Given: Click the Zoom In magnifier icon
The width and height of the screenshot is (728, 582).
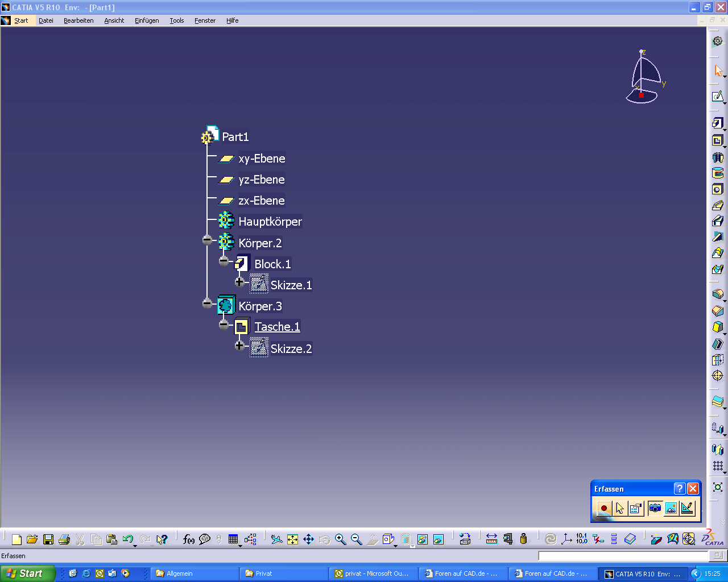Looking at the screenshot, I should click(x=341, y=539).
